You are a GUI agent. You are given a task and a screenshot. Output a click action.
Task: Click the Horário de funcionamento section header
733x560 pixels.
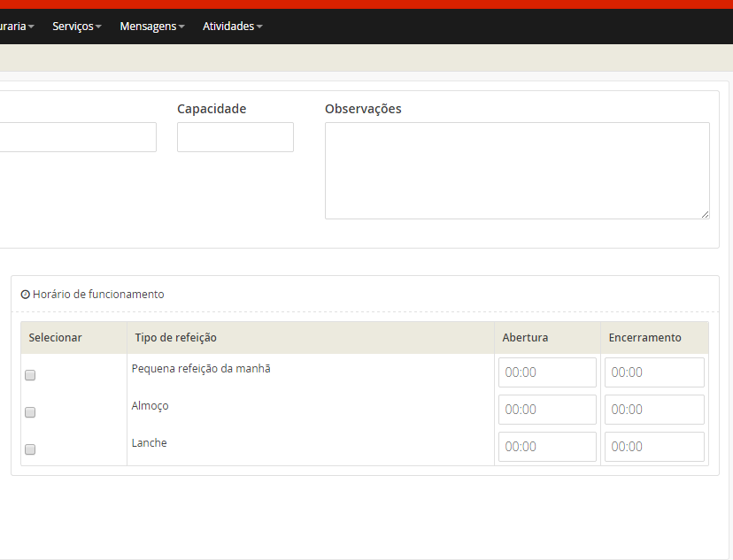97,295
